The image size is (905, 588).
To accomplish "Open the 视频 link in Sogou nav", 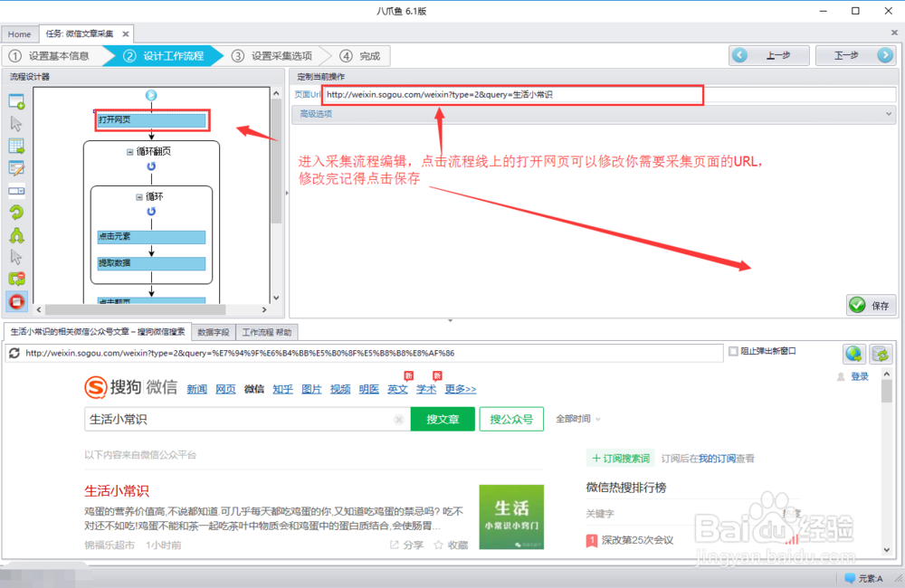I will (x=340, y=389).
